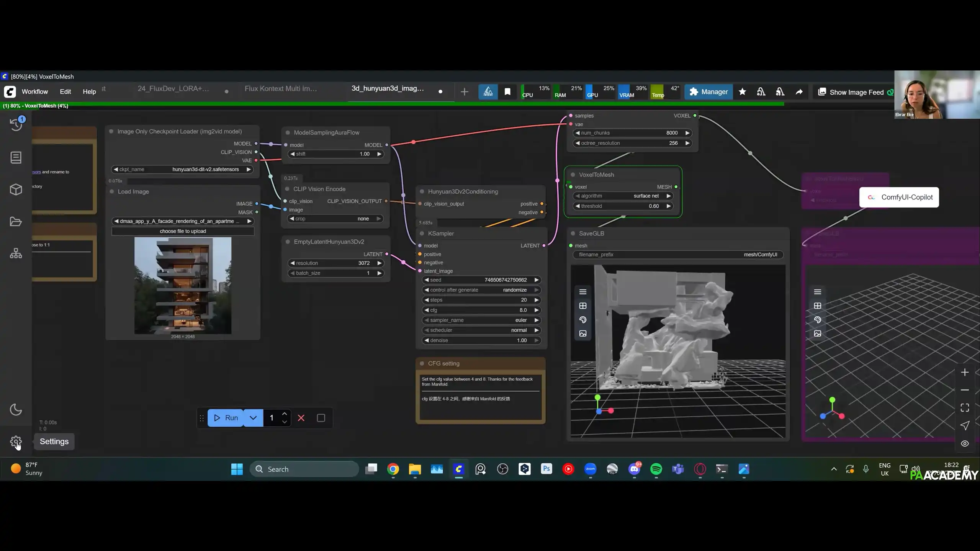
Task: Click the resolution 3072 field
Action: (x=335, y=263)
